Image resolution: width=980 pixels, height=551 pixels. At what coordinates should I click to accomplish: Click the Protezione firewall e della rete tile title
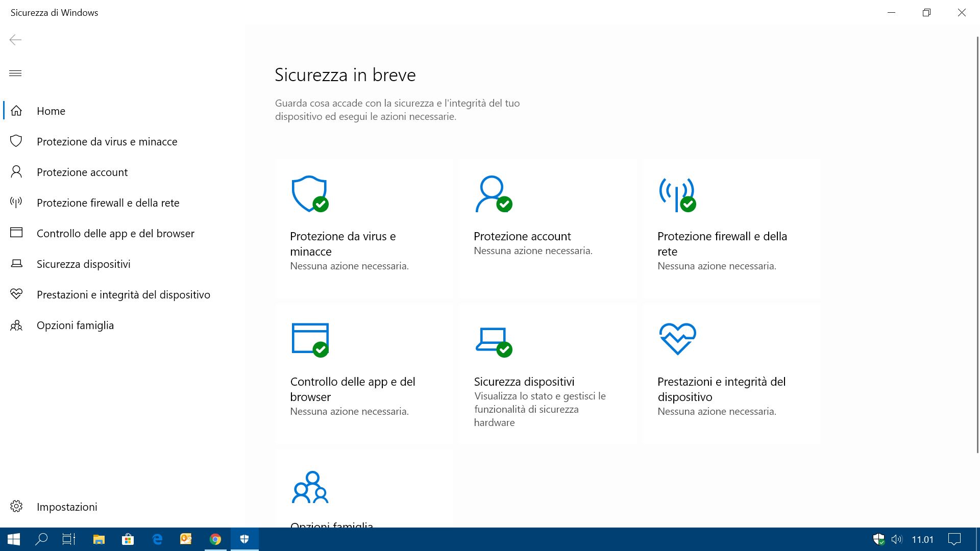(722, 244)
